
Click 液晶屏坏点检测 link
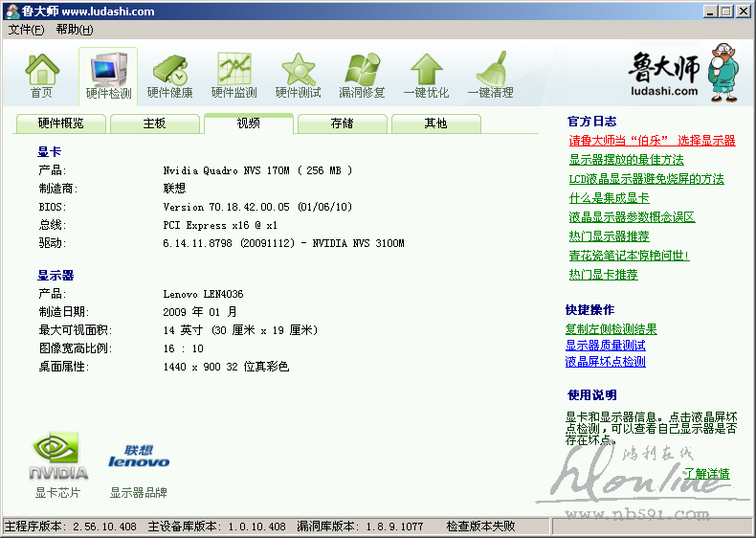[x=605, y=362]
